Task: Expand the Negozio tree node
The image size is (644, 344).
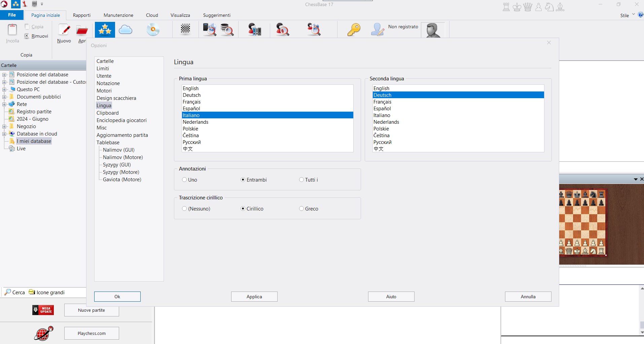Action: click(4, 126)
